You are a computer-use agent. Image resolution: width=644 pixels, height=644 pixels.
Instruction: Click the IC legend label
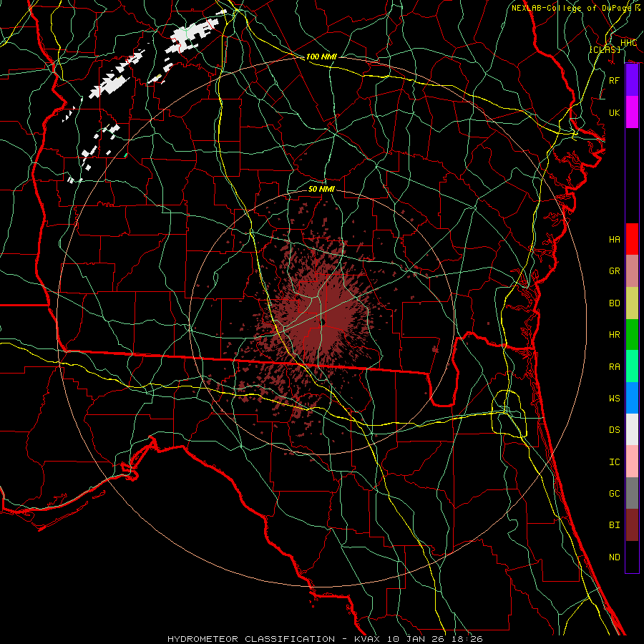(615, 462)
